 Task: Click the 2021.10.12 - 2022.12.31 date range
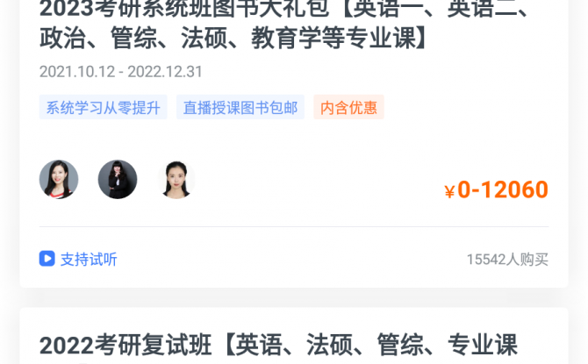coord(121,72)
